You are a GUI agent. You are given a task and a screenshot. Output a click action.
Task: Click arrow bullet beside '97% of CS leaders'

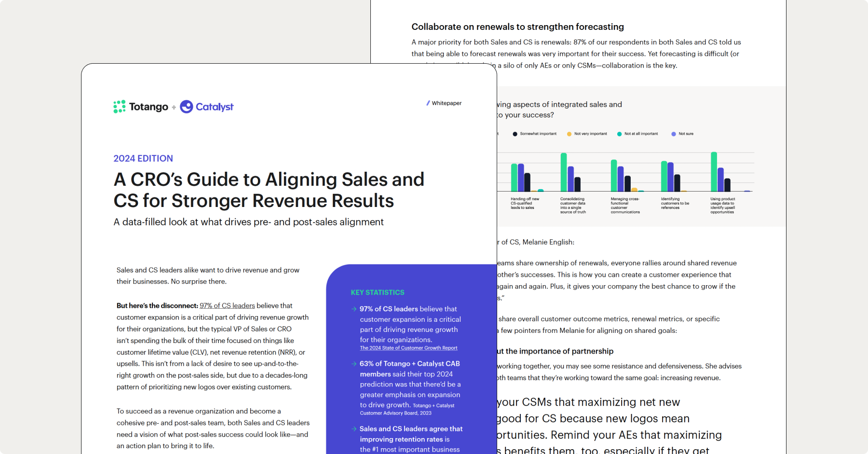tap(354, 309)
